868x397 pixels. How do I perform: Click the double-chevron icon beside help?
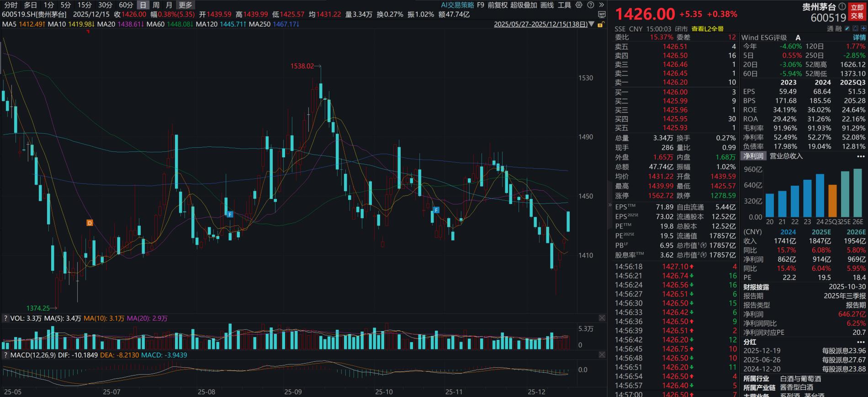click(601, 5)
